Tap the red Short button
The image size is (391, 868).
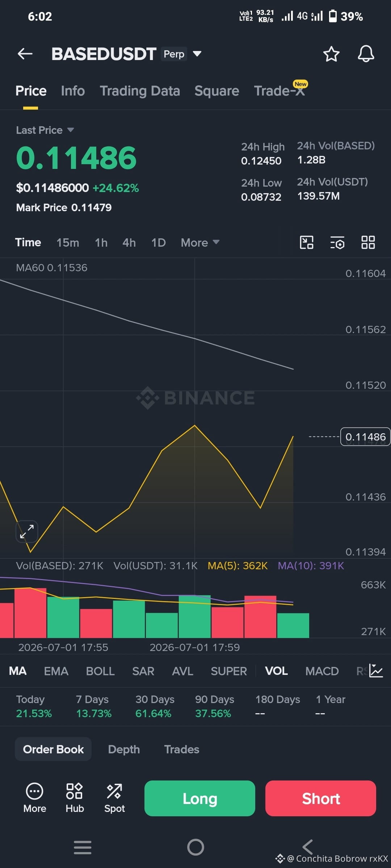pyautogui.click(x=321, y=798)
